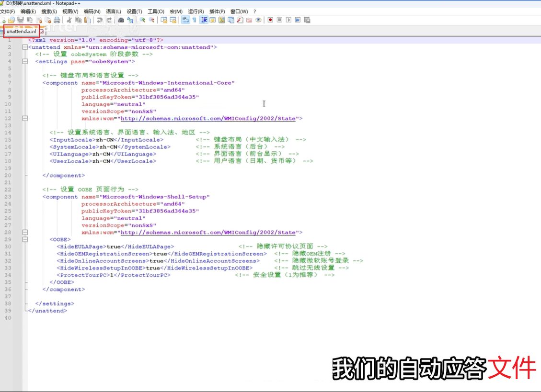Toggle show all characters pilcrow icon
The height and width of the screenshot is (392, 541).
(x=194, y=20)
